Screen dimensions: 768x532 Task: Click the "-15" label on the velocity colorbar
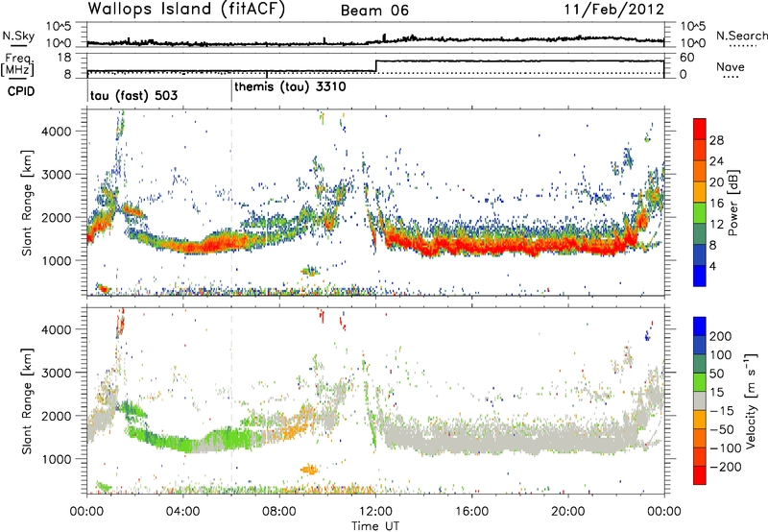(x=722, y=411)
